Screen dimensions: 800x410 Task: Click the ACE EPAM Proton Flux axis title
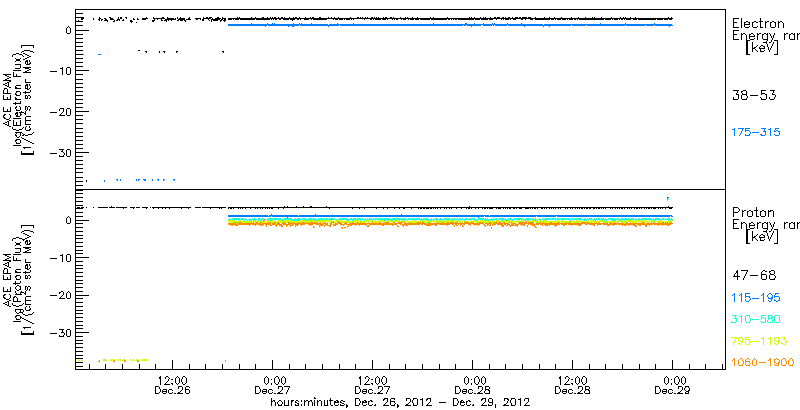tap(19, 279)
